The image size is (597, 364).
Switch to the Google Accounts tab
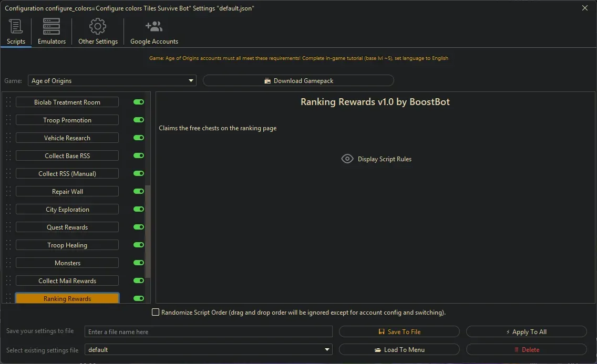point(153,32)
